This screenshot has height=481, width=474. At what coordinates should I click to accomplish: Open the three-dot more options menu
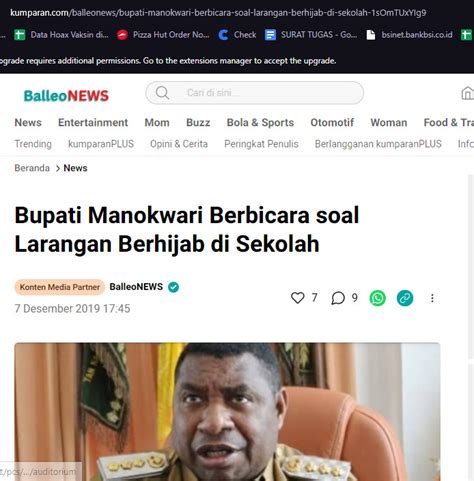point(432,298)
